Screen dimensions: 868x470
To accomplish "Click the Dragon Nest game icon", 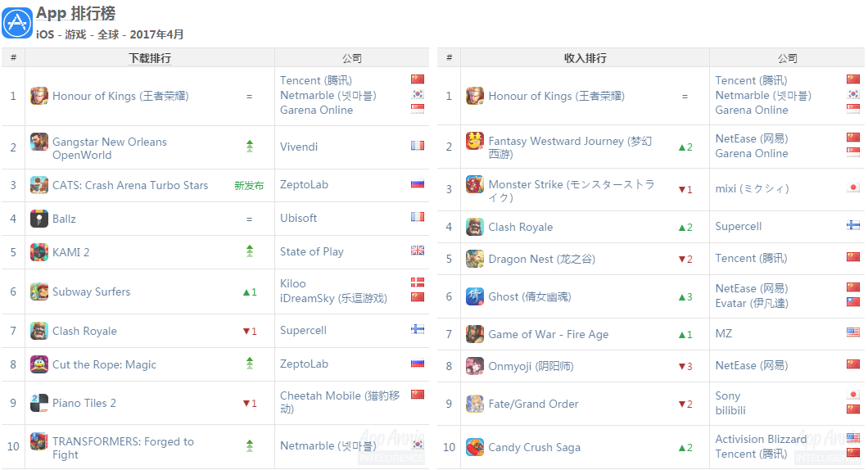I will pyautogui.click(x=474, y=259).
